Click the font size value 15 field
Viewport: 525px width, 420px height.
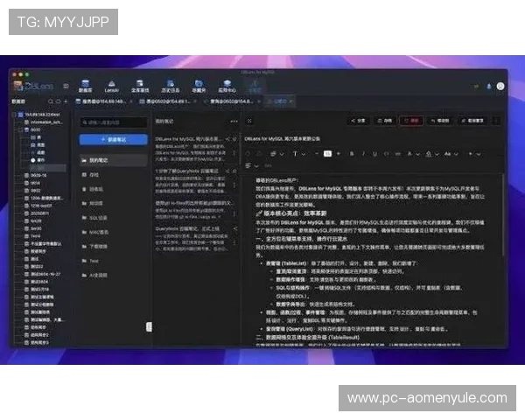(327, 154)
